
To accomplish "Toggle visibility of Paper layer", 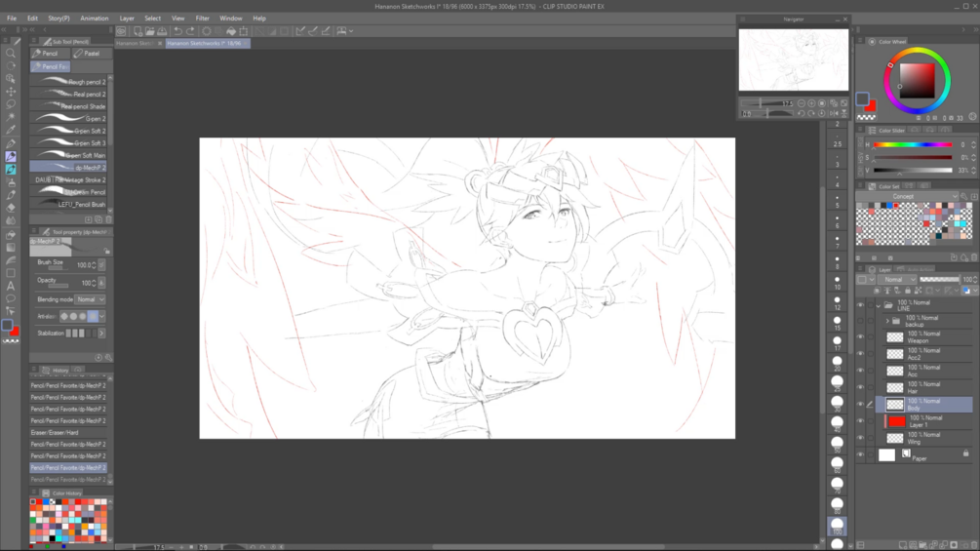I will [861, 455].
